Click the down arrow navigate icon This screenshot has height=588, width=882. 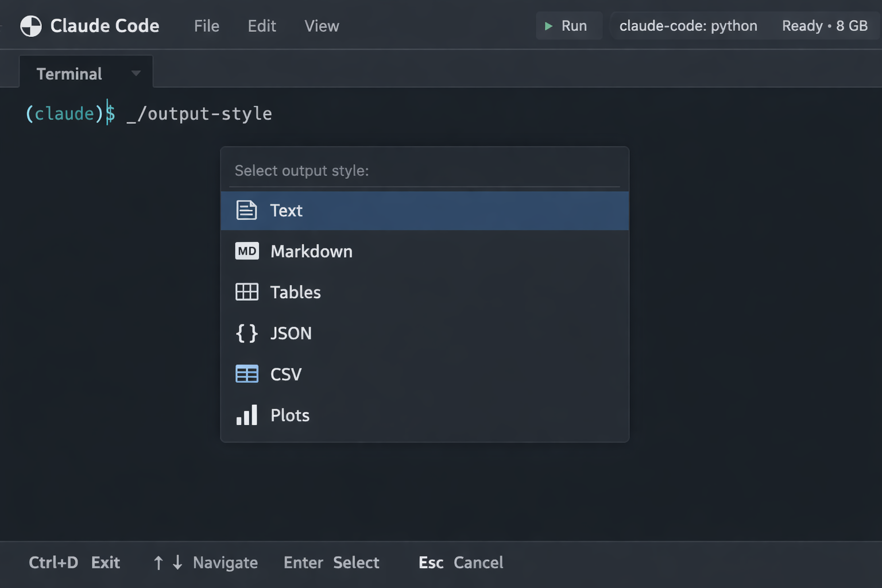(x=177, y=563)
